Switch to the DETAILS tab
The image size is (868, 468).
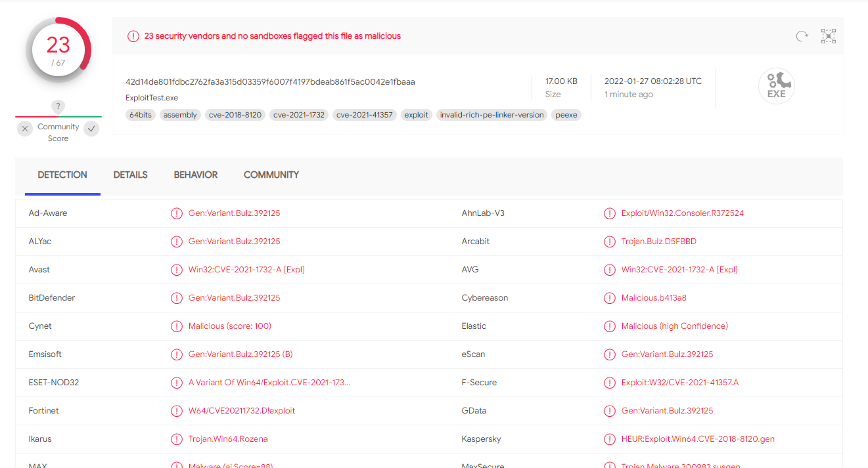click(x=131, y=175)
